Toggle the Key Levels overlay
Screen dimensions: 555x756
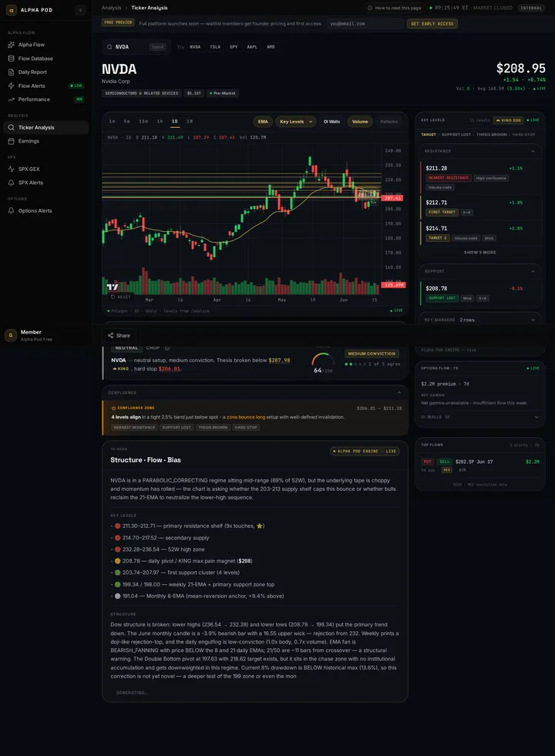tap(291, 122)
